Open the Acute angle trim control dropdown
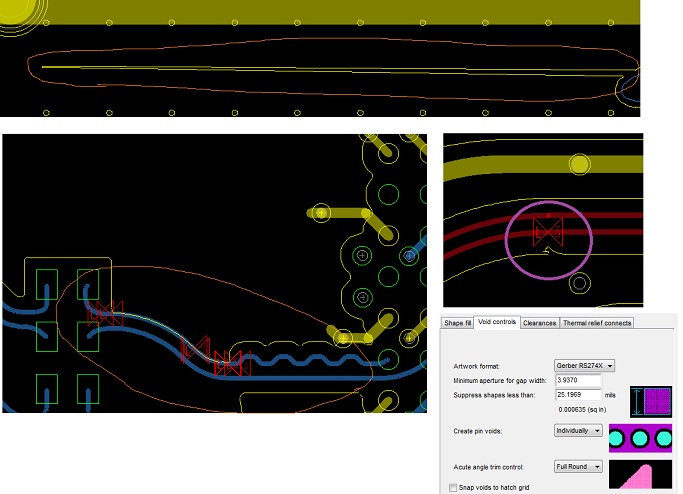Viewport: 683px width, 494px height. click(x=579, y=466)
